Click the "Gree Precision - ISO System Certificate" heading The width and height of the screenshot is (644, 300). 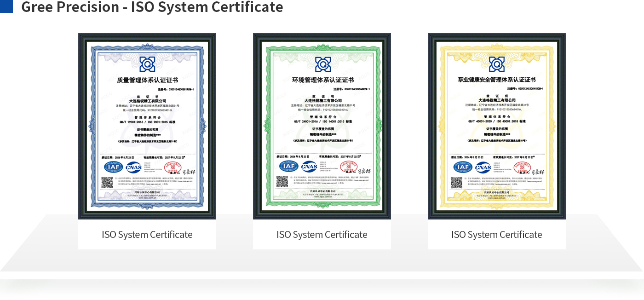[152, 7]
